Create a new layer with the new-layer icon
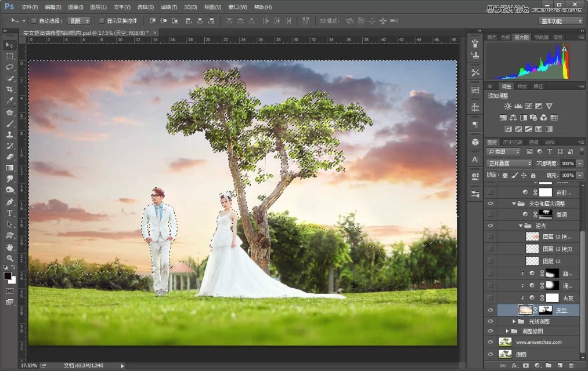 (560, 365)
